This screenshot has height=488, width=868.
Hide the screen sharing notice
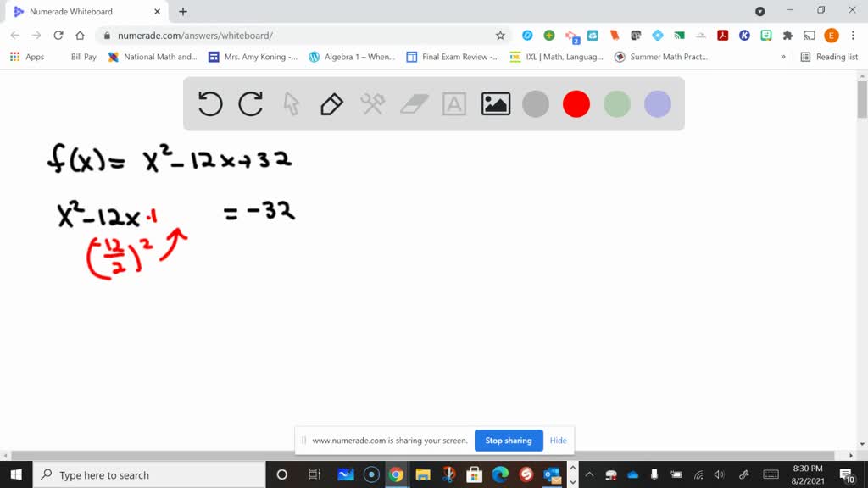(558, 441)
